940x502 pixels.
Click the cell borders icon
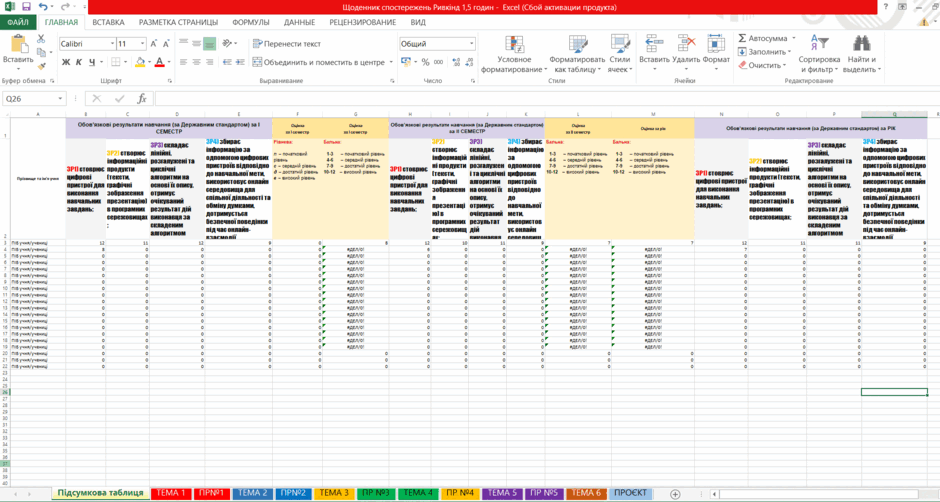pyautogui.click(x=116, y=62)
